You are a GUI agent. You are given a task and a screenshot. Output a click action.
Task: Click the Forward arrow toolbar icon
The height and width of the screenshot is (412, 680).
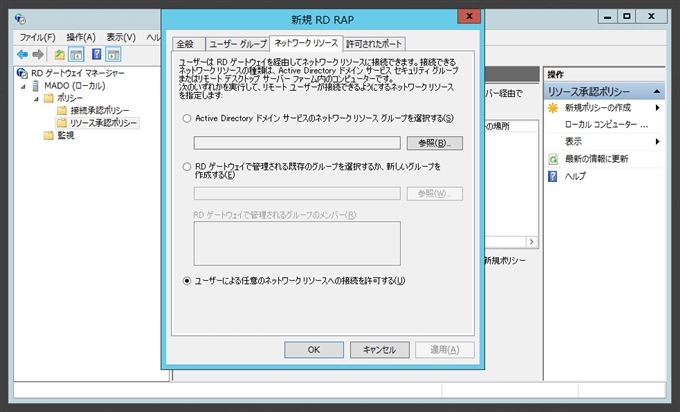tap(38, 55)
